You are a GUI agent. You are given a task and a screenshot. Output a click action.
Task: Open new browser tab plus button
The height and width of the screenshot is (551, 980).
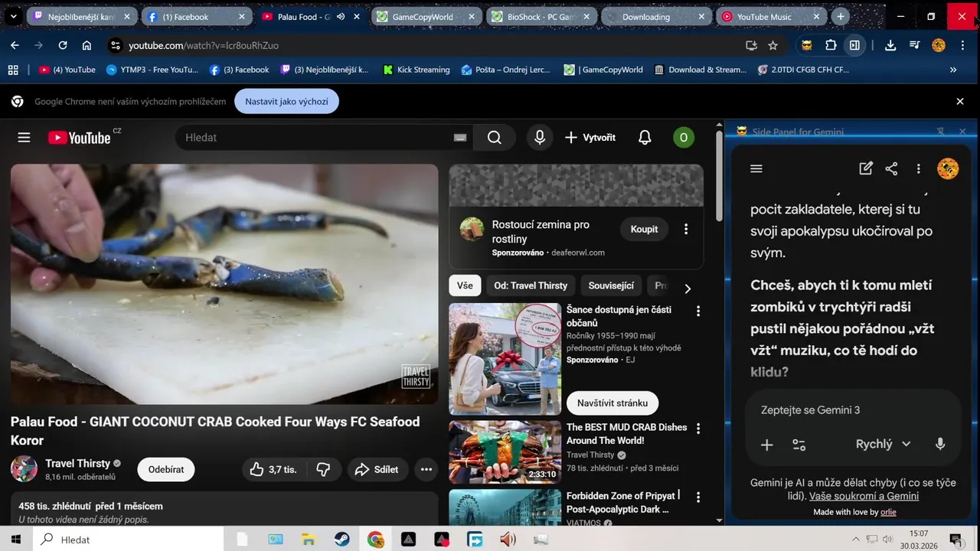point(841,16)
